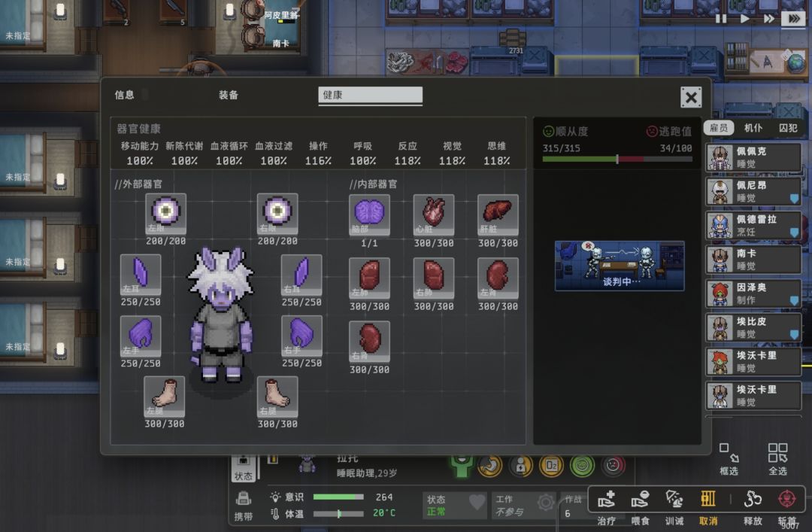
Task: Set double fast-forward speed
Action: [x=769, y=19]
